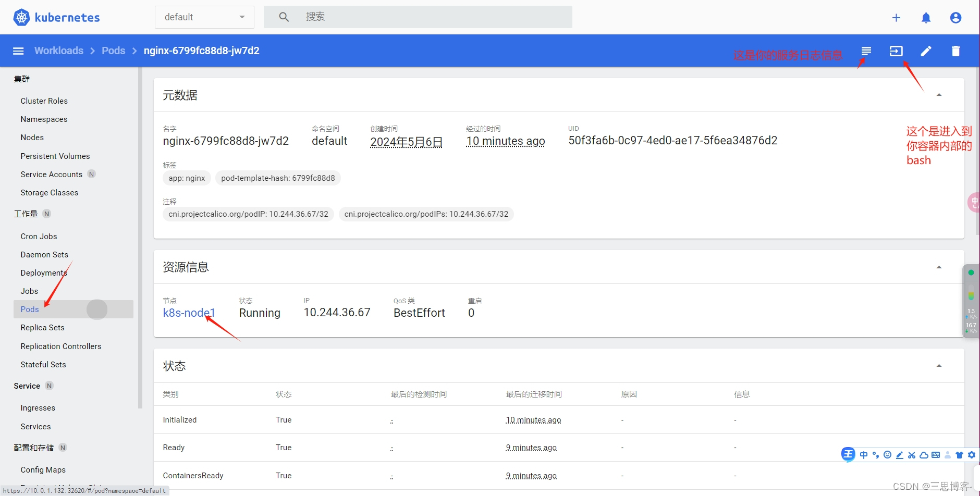The width and height of the screenshot is (980, 496).
Task: Click Pod IP 10.244.36.67 value
Action: 337,313
